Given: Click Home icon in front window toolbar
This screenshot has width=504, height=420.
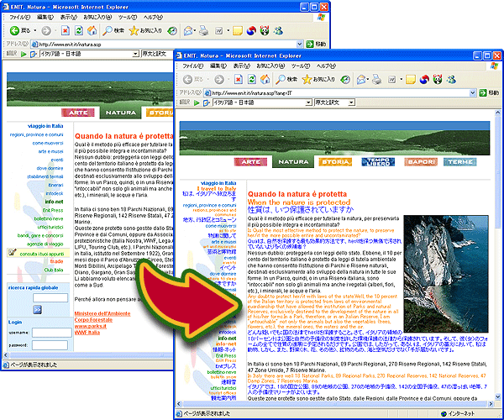Looking at the screenshot, I should tap(265, 79).
